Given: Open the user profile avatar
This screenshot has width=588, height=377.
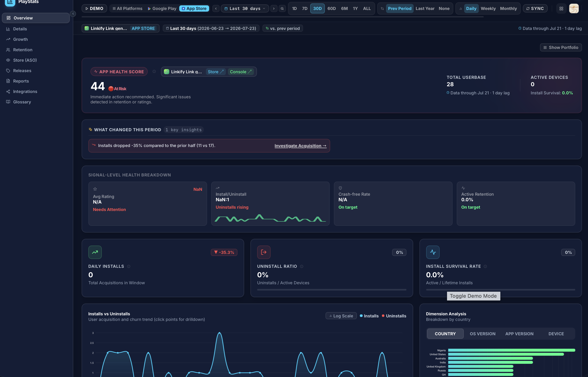Looking at the screenshot, I should (574, 8).
